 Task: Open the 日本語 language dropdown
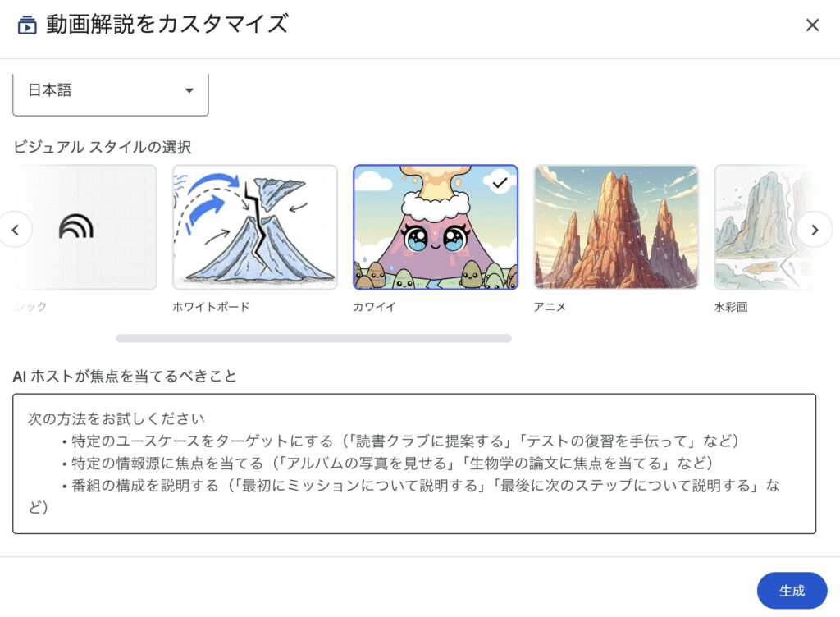point(111,91)
